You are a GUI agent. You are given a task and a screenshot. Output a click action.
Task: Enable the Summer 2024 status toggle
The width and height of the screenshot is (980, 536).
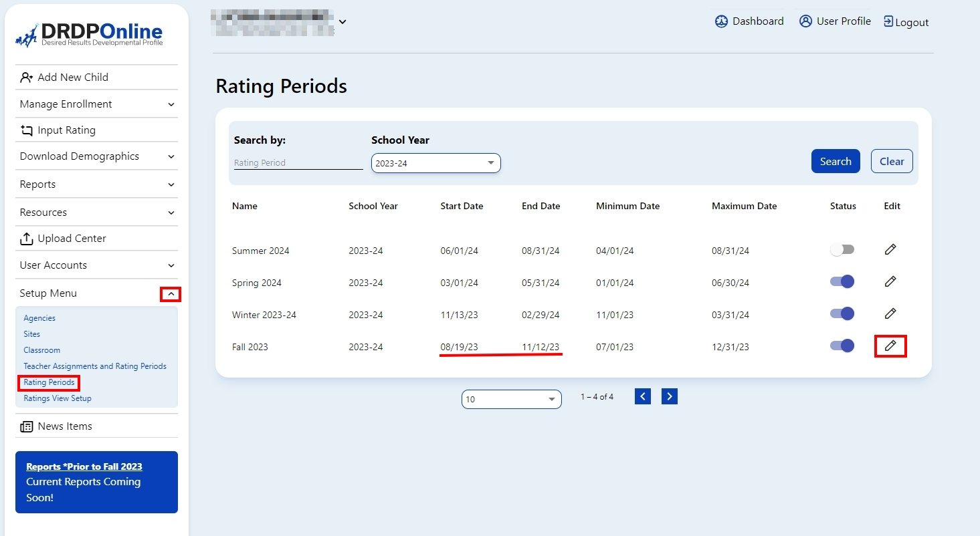pos(842,250)
